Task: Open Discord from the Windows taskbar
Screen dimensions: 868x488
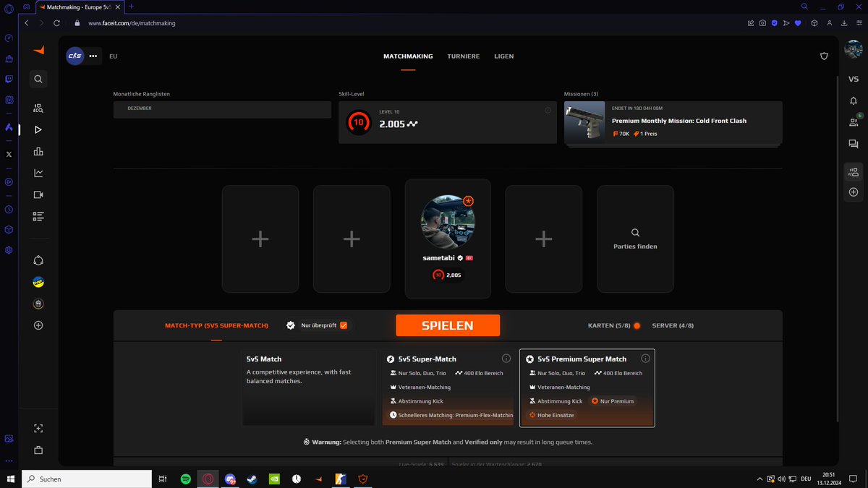Action: pos(230,479)
